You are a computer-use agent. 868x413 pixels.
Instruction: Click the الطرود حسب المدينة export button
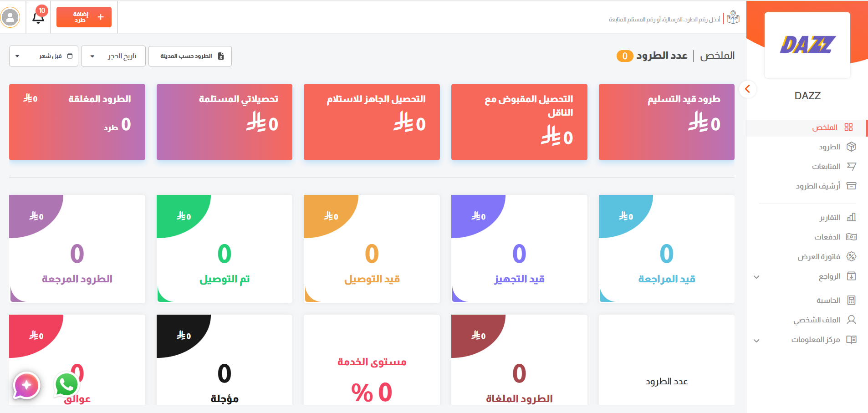point(190,56)
